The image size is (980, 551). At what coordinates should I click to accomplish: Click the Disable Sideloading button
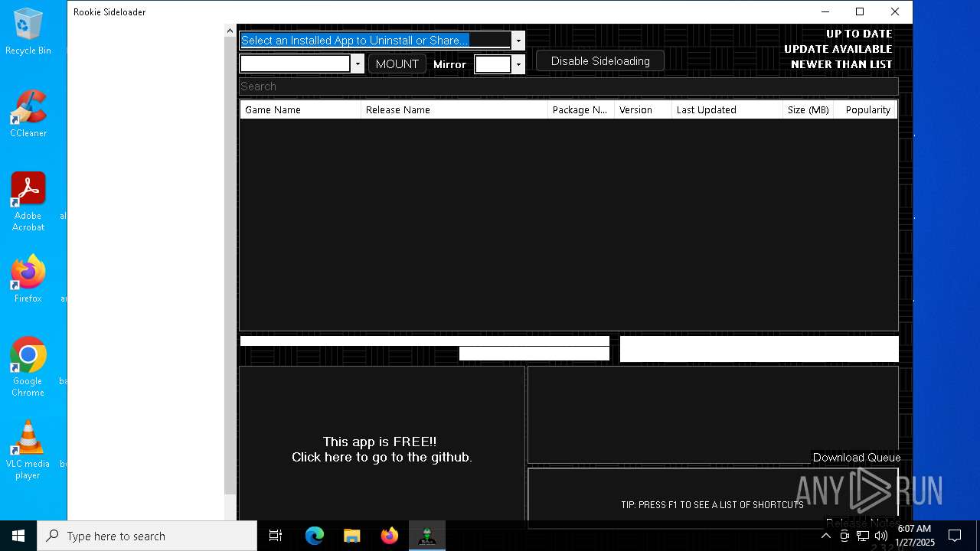(x=600, y=60)
